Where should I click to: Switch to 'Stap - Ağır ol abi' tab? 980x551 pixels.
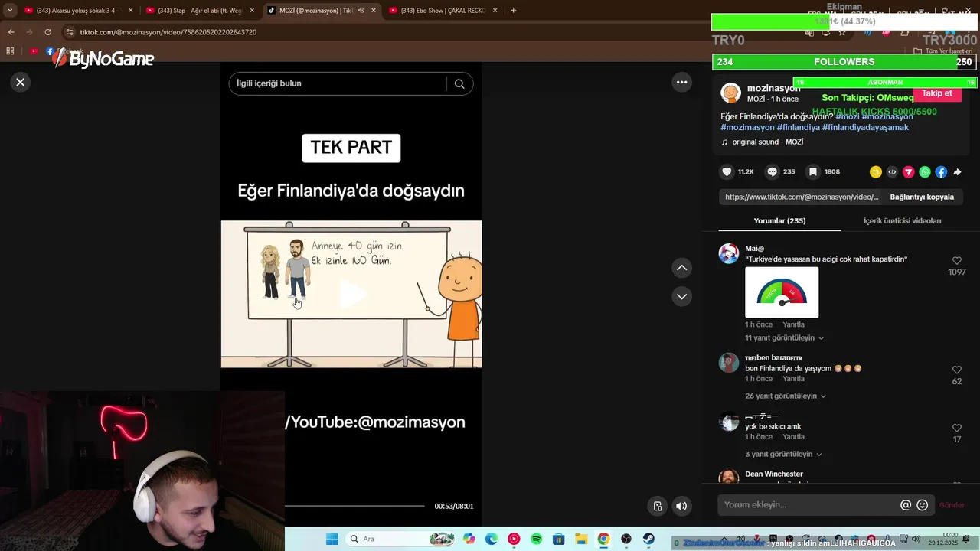(x=200, y=10)
